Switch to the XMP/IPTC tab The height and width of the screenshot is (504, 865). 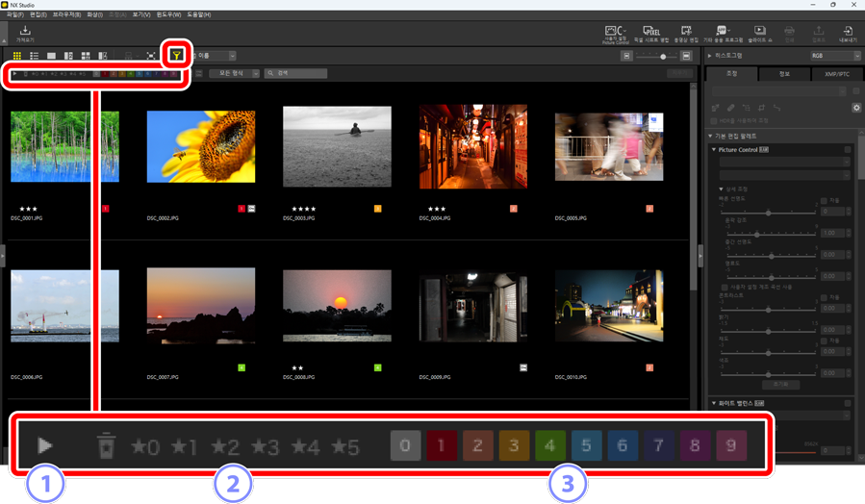coord(837,74)
